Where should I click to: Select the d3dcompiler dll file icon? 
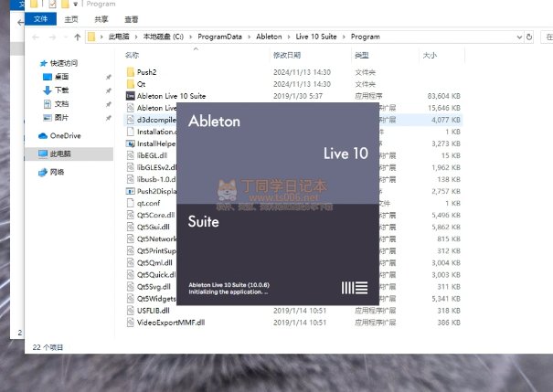[131, 120]
